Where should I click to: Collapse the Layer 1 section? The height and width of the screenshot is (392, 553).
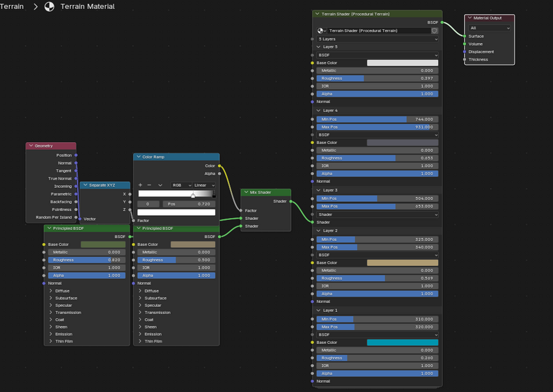point(318,311)
